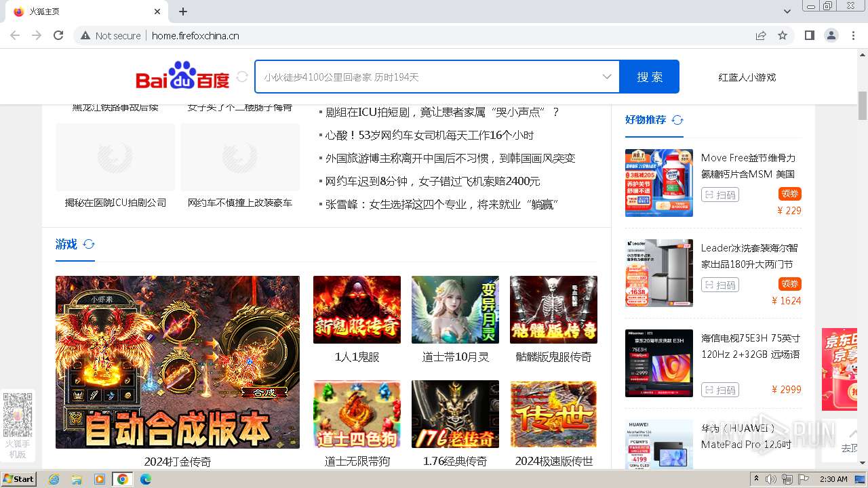The width and height of the screenshot is (868, 488).
Task: Open the Chrome profile avatar
Action: pyautogui.click(x=831, y=35)
